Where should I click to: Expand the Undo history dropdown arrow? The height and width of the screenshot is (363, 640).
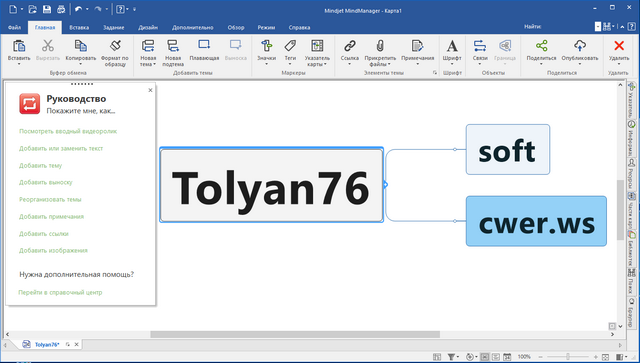point(87,9)
